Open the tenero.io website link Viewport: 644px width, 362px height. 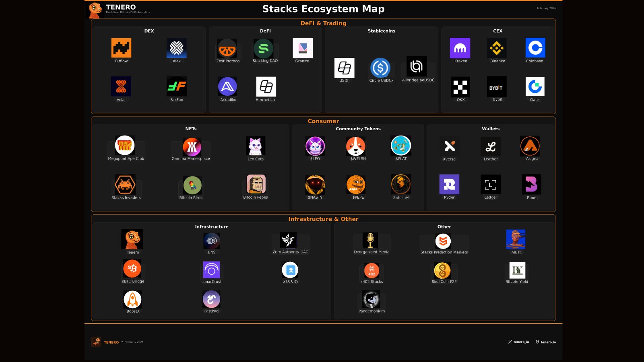[x=546, y=342]
